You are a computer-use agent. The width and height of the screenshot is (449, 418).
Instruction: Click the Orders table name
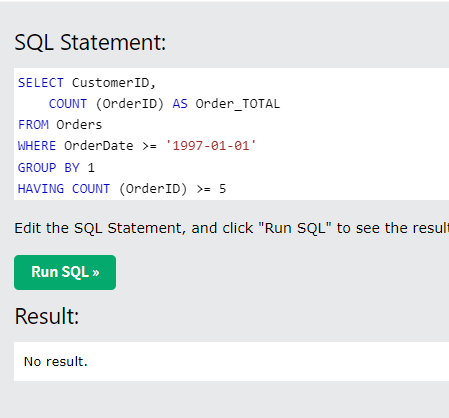pyautogui.click(x=79, y=125)
